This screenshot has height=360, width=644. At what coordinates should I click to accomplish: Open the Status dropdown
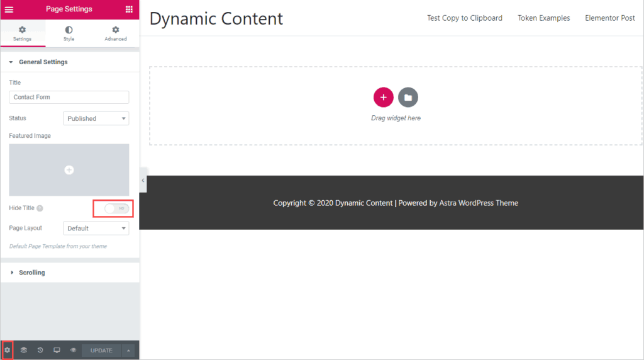96,118
